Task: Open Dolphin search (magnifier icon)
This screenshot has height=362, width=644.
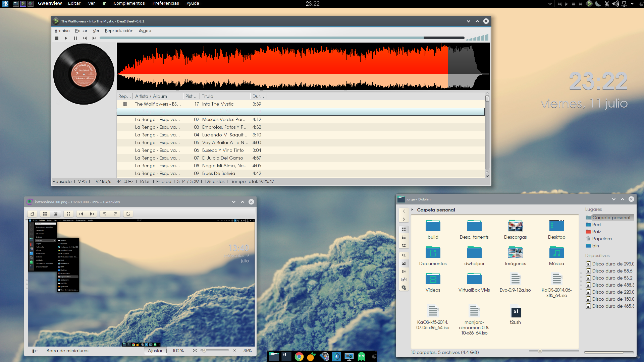Action: [404, 255]
